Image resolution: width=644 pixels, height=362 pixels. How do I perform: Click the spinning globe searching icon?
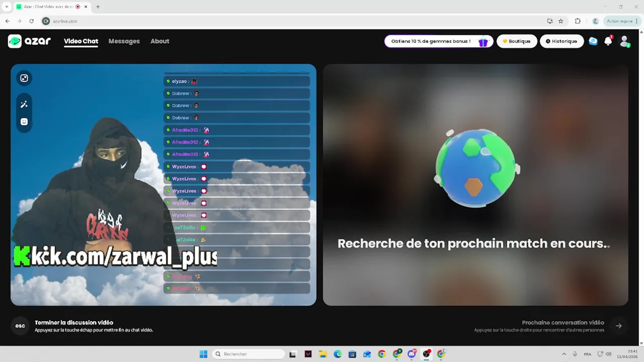(x=476, y=167)
